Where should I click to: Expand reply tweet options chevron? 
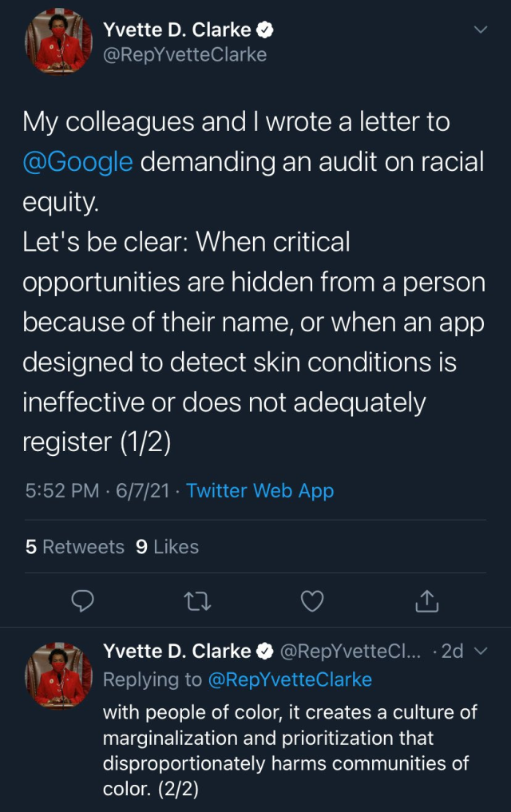(x=481, y=652)
